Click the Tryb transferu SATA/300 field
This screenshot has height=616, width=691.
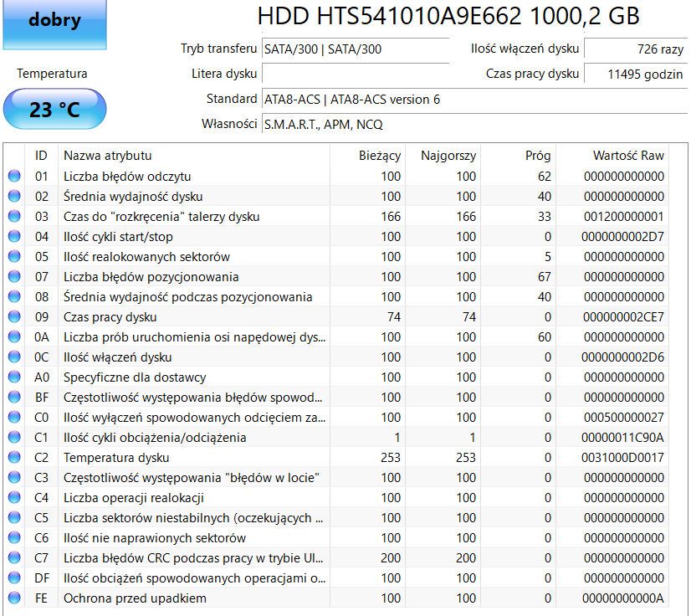tap(356, 49)
